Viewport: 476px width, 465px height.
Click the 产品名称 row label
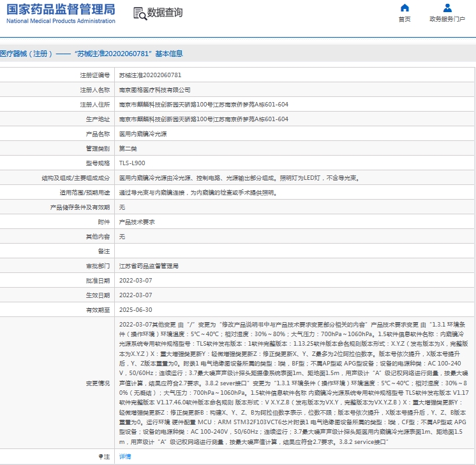click(98, 134)
